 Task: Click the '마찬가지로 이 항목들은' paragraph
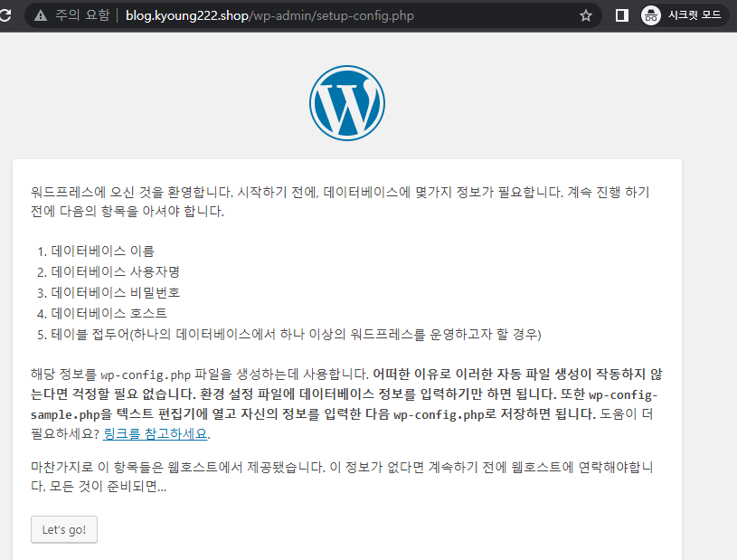coord(342,476)
